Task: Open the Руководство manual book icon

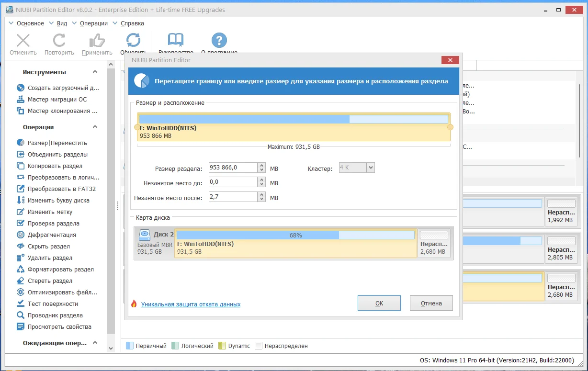Action: [x=176, y=40]
